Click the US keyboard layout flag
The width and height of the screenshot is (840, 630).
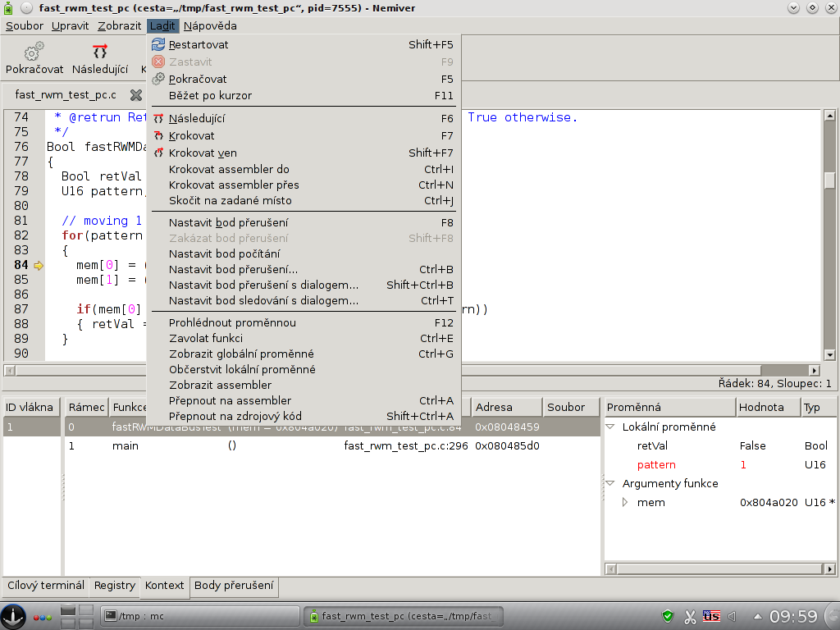[711, 616]
